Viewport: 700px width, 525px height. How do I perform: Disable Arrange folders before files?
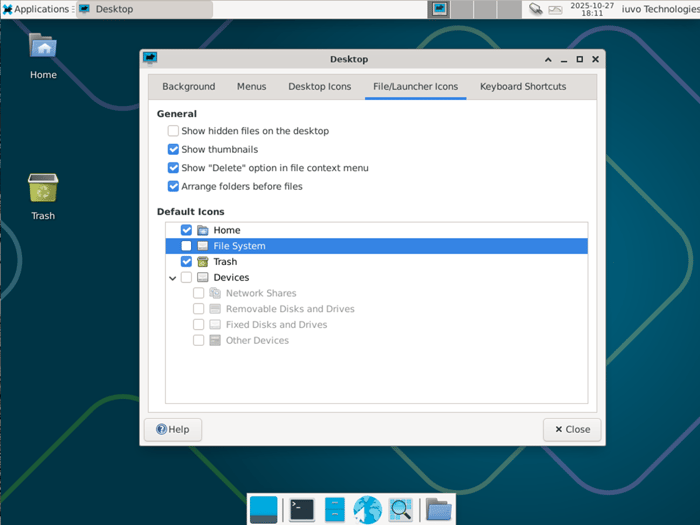coord(173,186)
